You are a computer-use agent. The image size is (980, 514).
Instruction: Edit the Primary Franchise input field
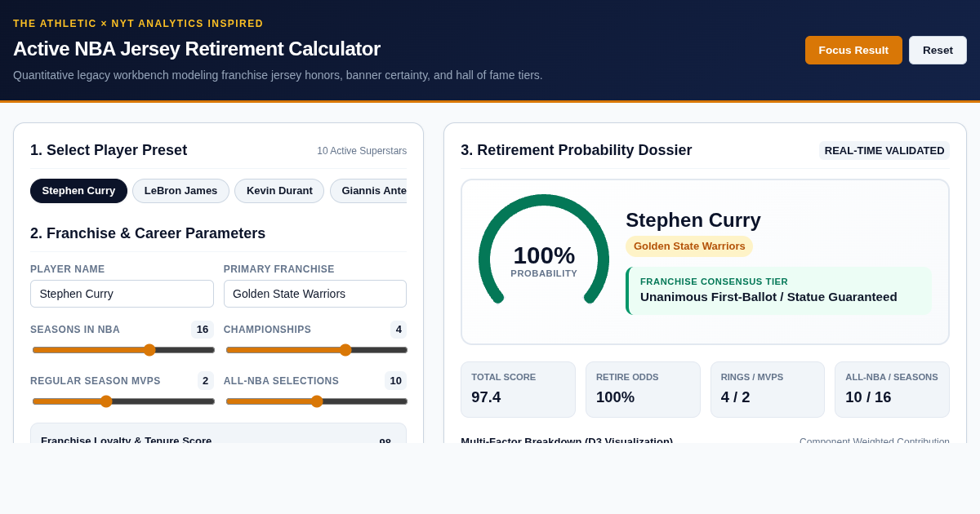click(315, 294)
